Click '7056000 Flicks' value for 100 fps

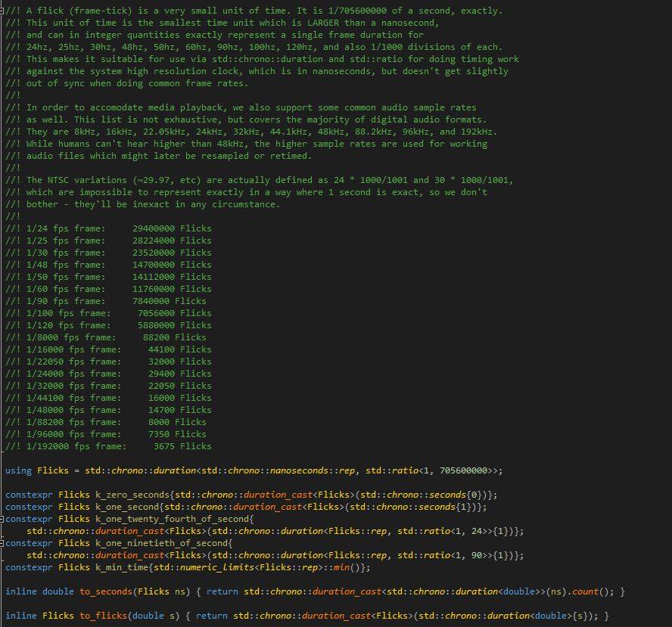tap(175, 313)
